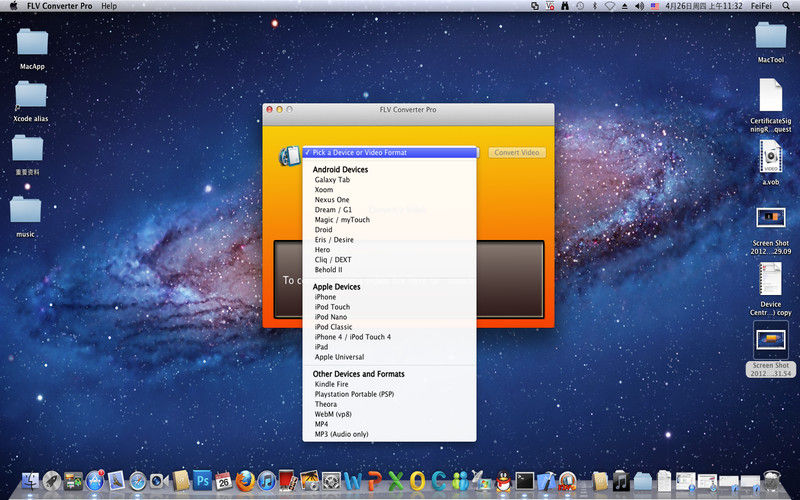Select the Xcode alias folder on desktop
Viewport: 800px width, 500px height.
coord(30,101)
